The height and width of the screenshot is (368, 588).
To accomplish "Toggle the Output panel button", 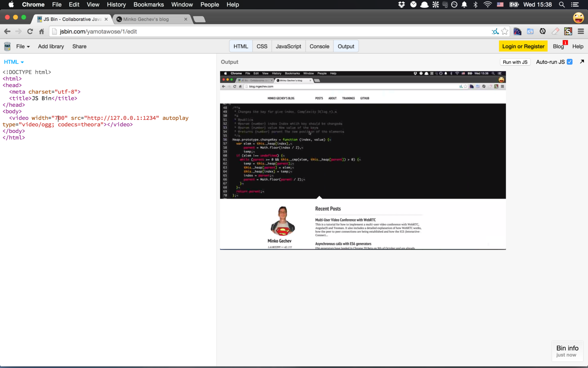I will click(x=346, y=46).
